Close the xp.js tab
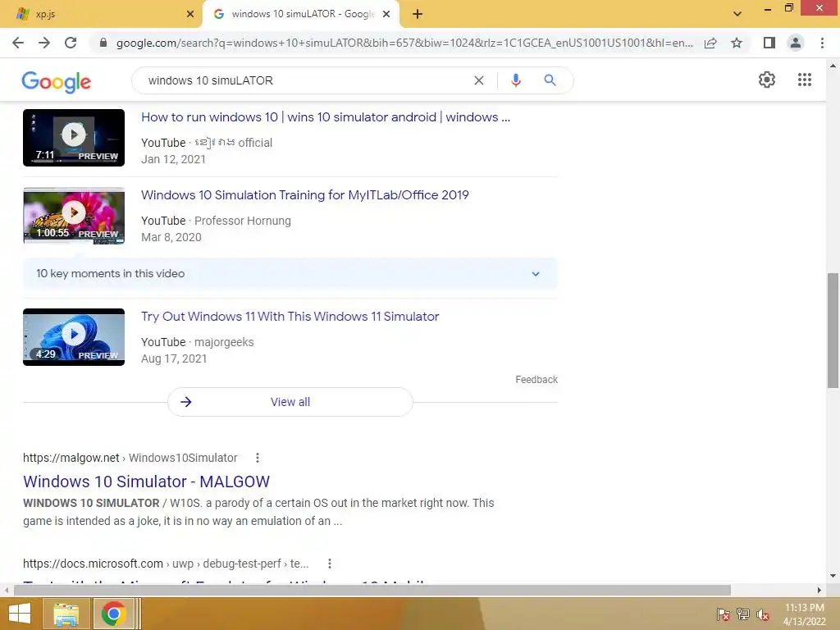This screenshot has height=630, width=840. [x=190, y=15]
